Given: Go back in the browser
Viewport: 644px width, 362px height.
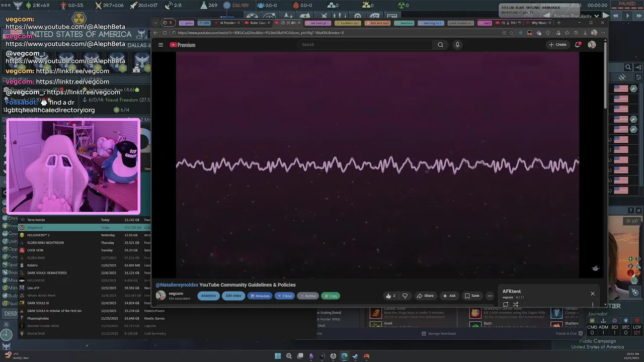Looking at the screenshot, I should pos(155,33).
